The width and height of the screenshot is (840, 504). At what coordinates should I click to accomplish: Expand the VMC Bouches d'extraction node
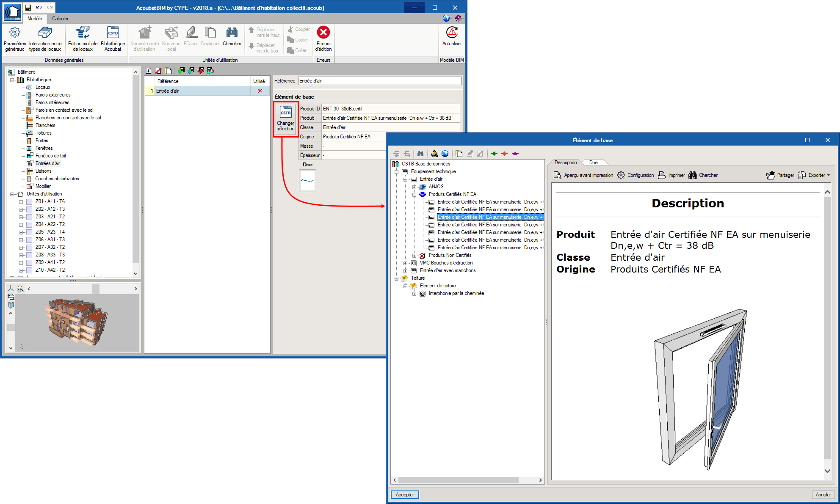(x=406, y=263)
